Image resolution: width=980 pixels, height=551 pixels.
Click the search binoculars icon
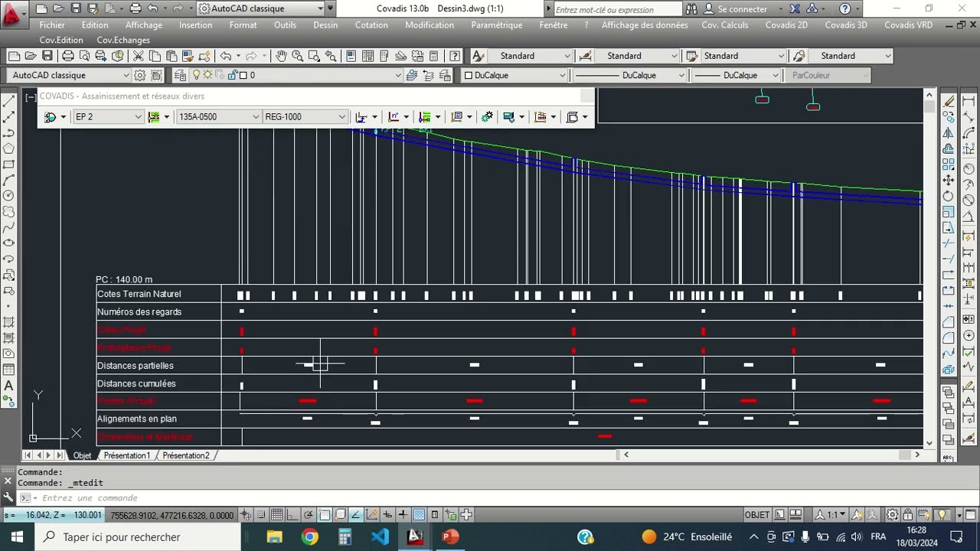(x=691, y=8)
